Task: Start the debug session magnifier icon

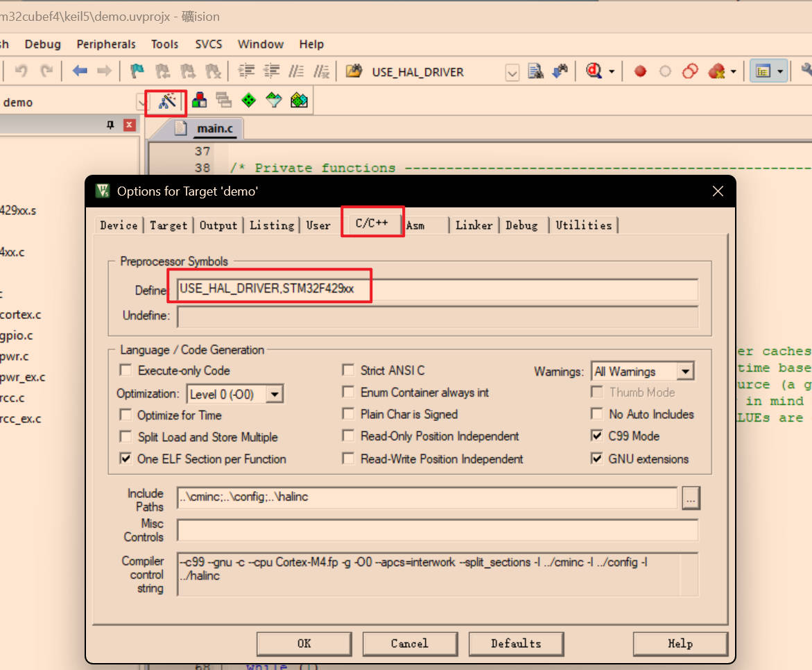Action: click(594, 71)
